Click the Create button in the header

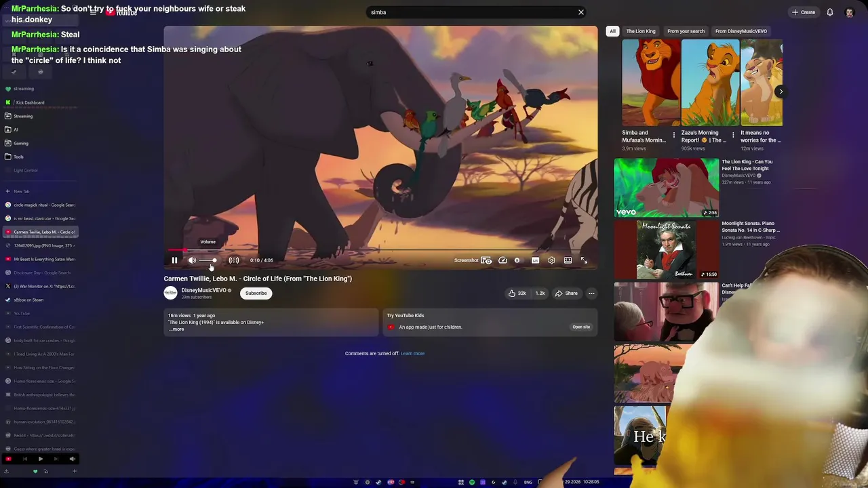(804, 12)
